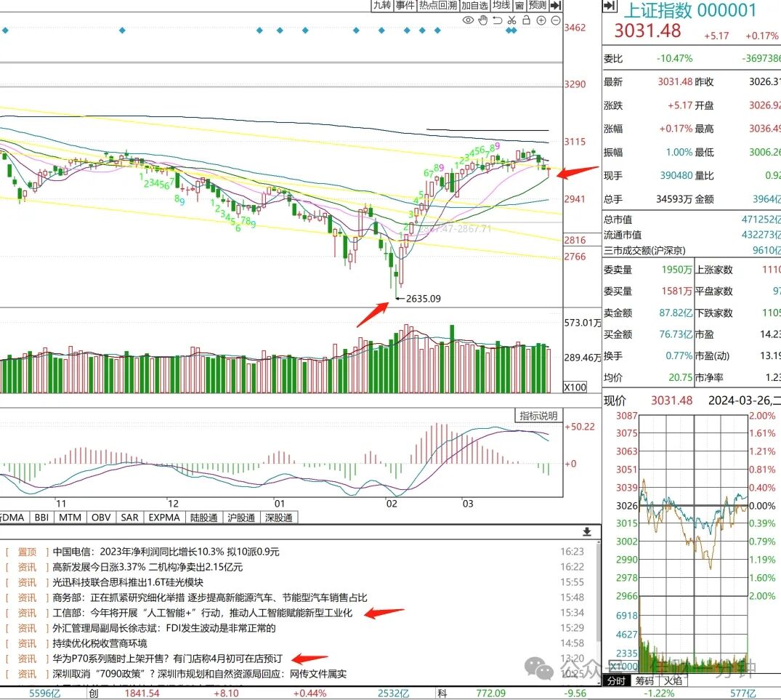The height and width of the screenshot is (700, 781).
Task: Switch to the 深股通 tab
Action: 279,518
